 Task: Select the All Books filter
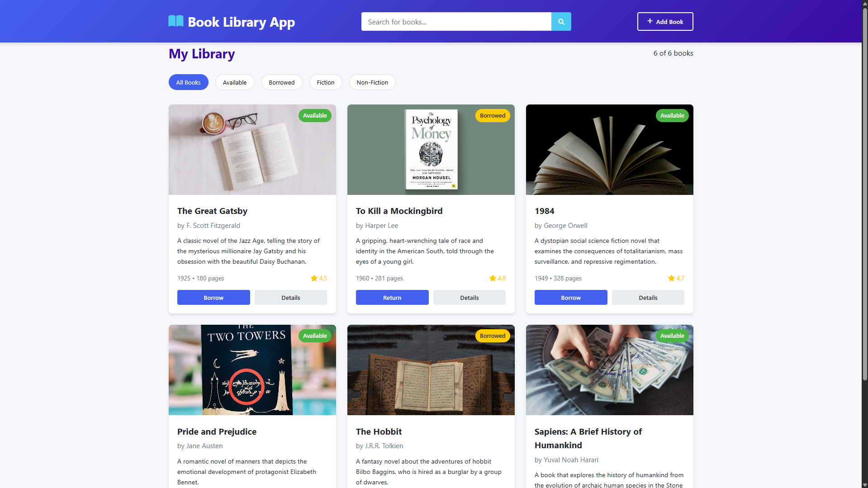coord(188,82)
